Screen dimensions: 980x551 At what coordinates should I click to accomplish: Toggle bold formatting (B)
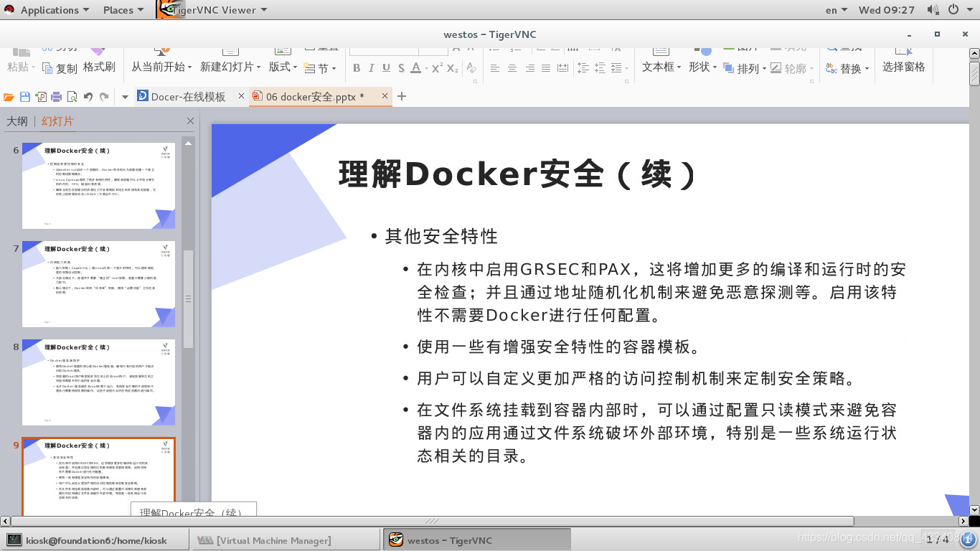(x=357, y=68)
